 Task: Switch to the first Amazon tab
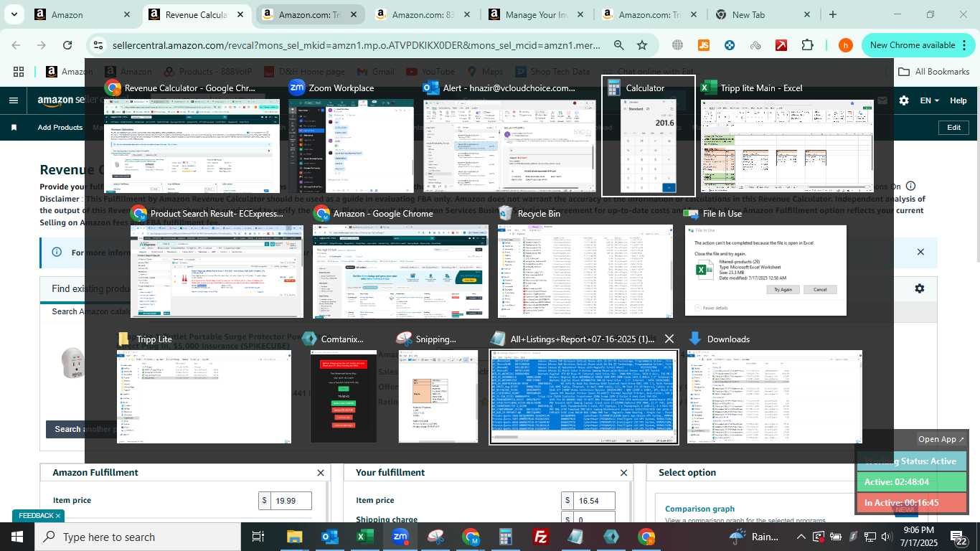click(83, 14)
